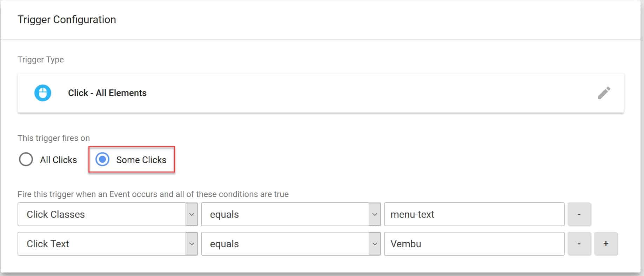Screen dimensions: 644x276
Task: Click the Some Clicks label text
Action: 141,160
